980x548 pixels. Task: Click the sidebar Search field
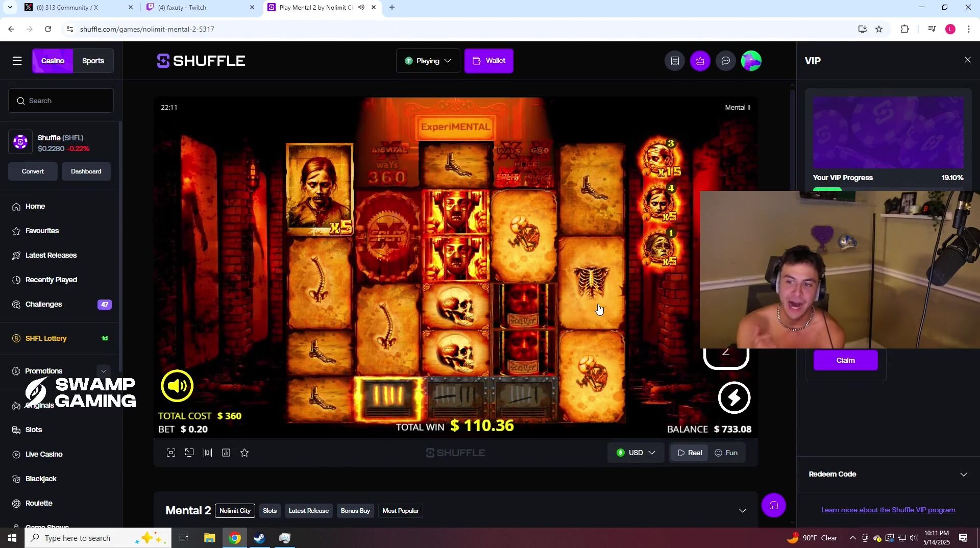[61, 101]
